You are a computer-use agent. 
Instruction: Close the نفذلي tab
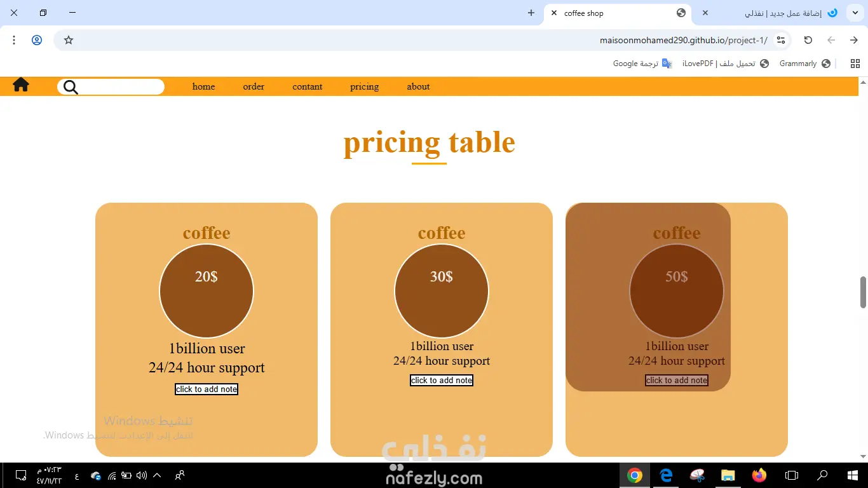tap(705, 13)
